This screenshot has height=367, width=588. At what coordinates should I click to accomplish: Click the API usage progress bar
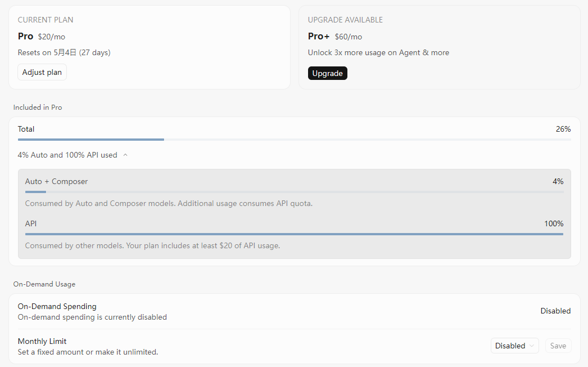(x=294, y=234)
